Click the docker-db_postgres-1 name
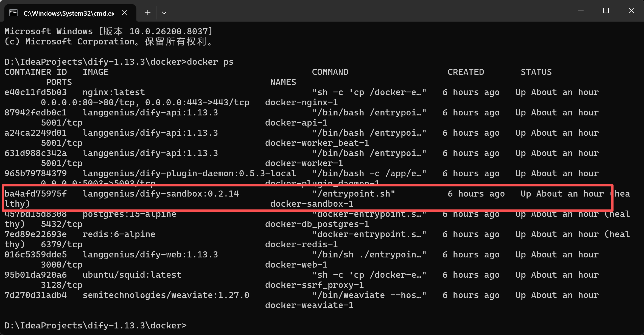Image resolution: width=644 pixels, height=335 pixels. coord(317,224)
